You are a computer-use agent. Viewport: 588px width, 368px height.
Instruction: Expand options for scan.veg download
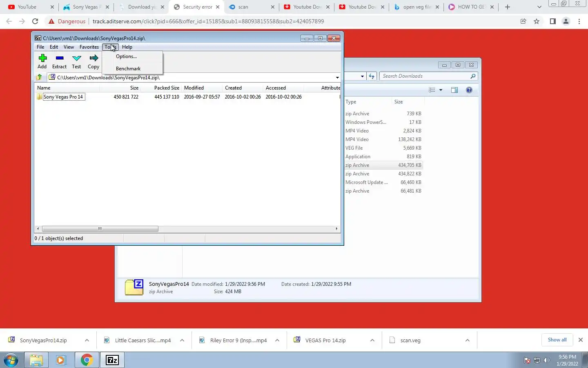[468, 340]
